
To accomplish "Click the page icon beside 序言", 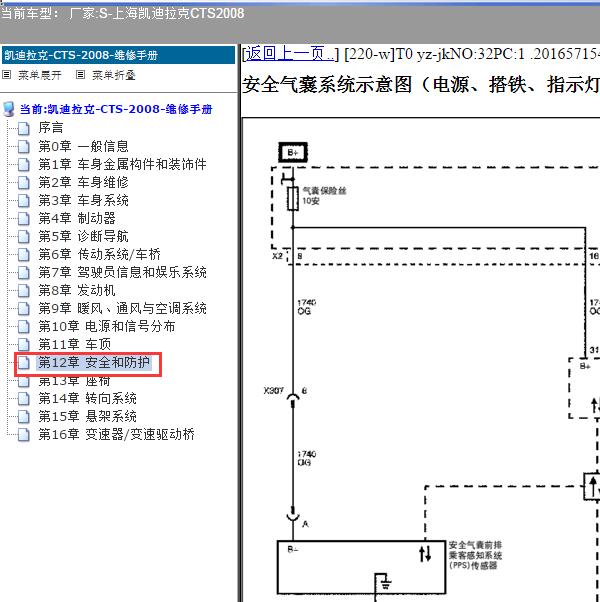I will pyautogui.click(x=24, y=129).
